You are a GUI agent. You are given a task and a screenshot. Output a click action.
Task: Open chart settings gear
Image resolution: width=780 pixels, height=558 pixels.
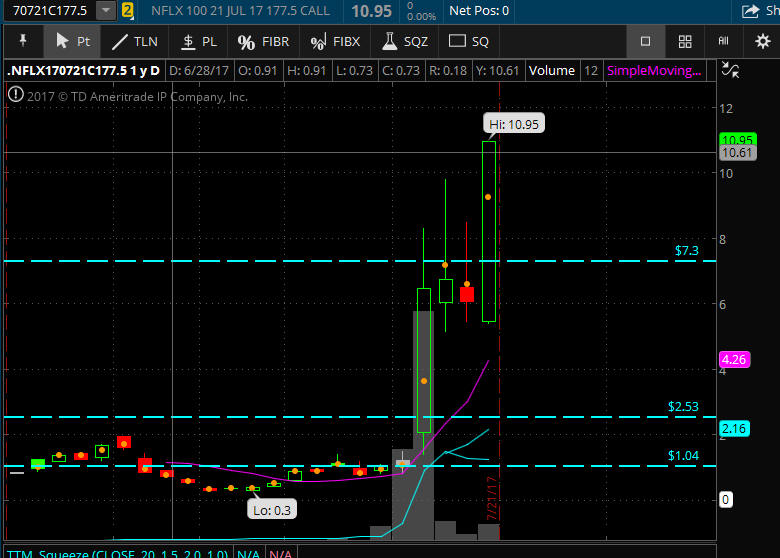pos(763,42)
